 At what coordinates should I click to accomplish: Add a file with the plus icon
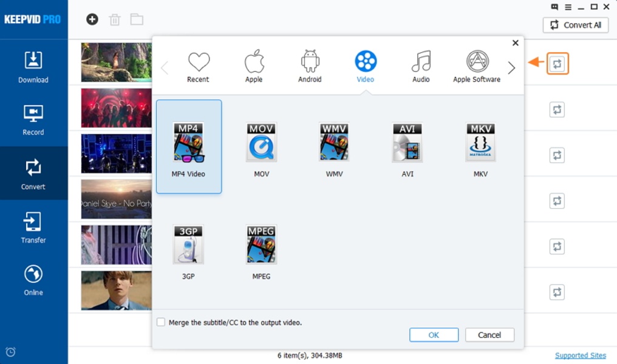92,19
